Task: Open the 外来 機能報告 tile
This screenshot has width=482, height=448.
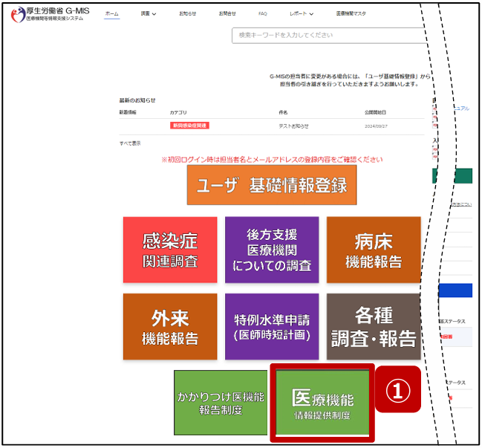Action: coord(170,326)
